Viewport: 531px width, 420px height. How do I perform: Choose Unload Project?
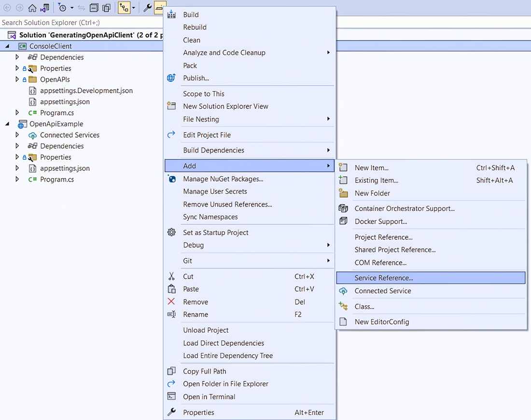coord(249,330)
